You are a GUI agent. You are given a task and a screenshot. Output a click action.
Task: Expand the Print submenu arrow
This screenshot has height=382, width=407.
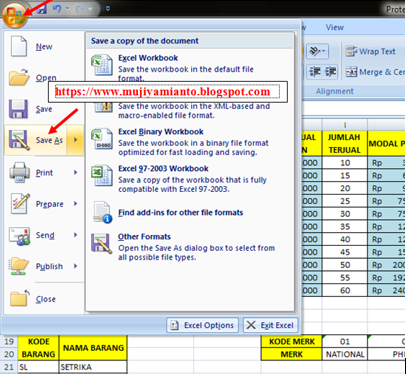76,172
